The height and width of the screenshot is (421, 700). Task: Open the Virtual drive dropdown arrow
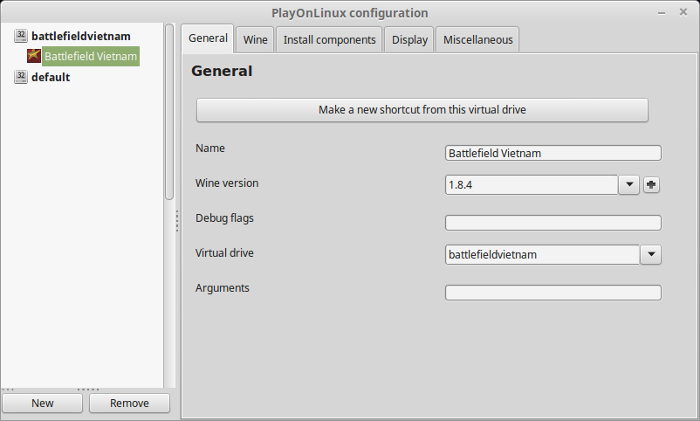[651, 254]
